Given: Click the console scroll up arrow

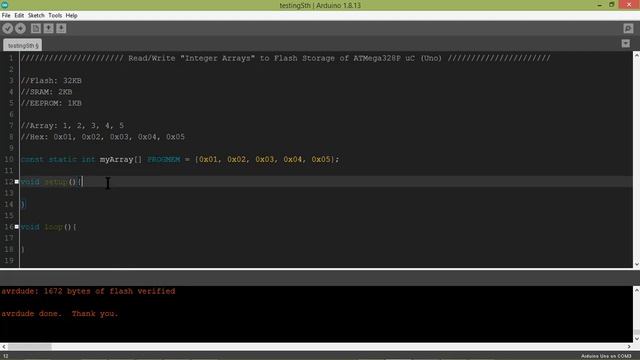Looking at the screenshot, I should 636,290.
